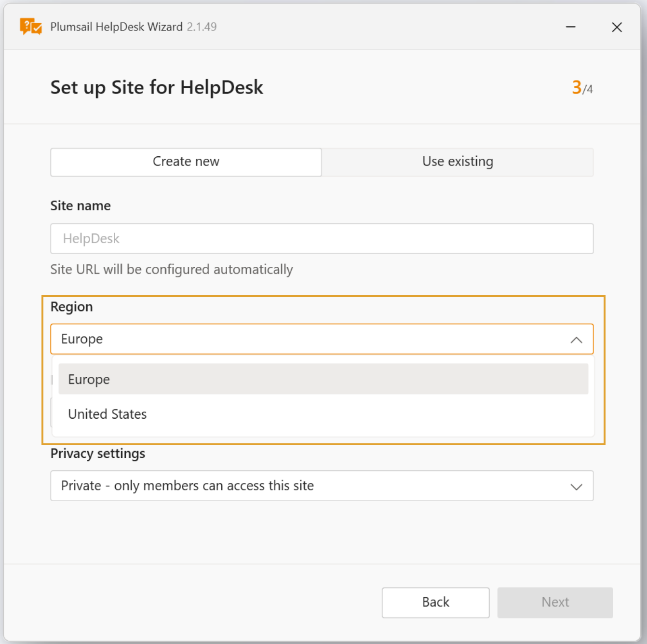Viewport: 647px width, 644px height.
Task: Minimize the HelpDesk Wizard window
Action: (x=570, y=27)
